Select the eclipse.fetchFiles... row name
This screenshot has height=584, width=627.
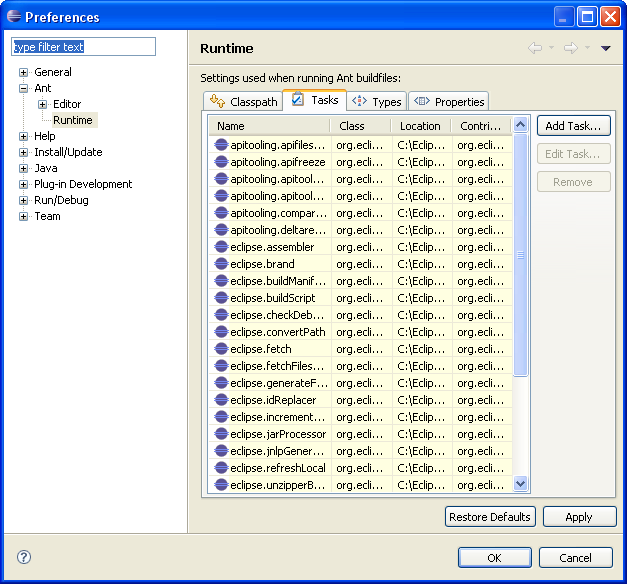277,366
